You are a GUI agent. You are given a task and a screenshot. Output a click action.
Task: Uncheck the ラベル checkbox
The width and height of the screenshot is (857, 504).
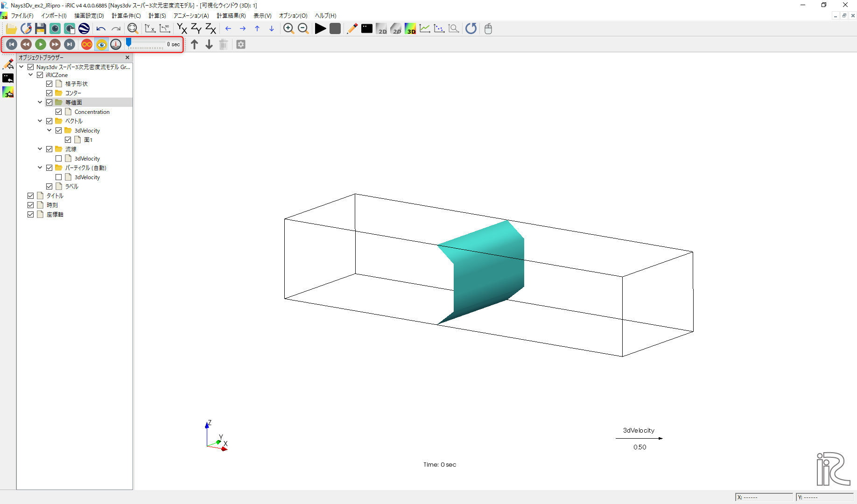(x=49, y=187)
